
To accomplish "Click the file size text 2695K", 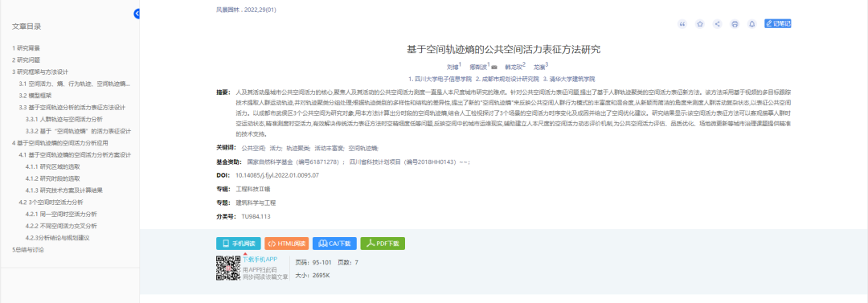I will (x=321, y=276).
